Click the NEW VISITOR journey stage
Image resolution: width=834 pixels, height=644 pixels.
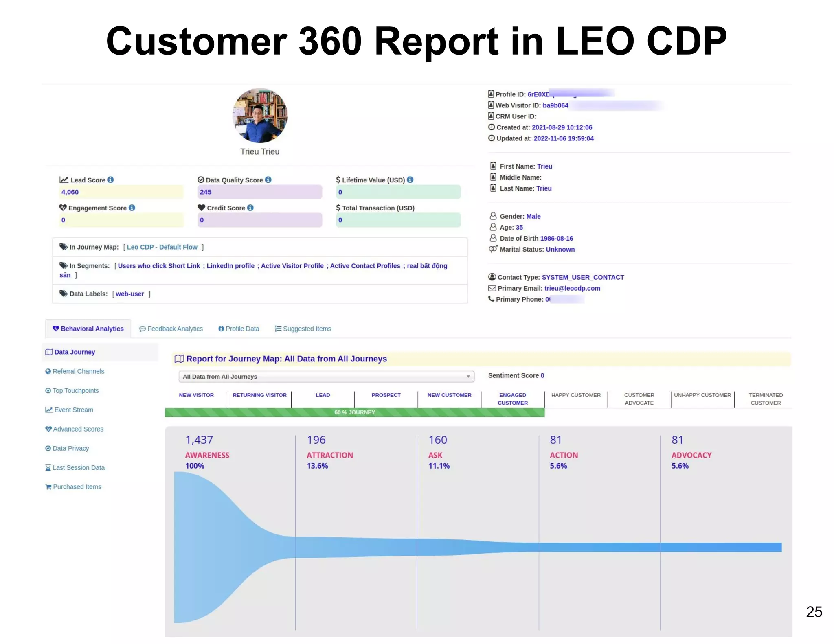[x=196, y=395]
